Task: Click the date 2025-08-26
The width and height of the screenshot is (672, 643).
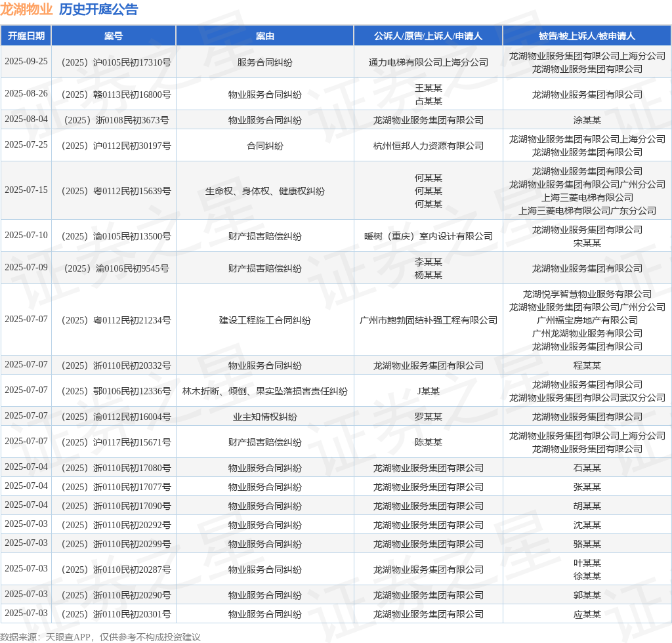Action: pos(26,93)
